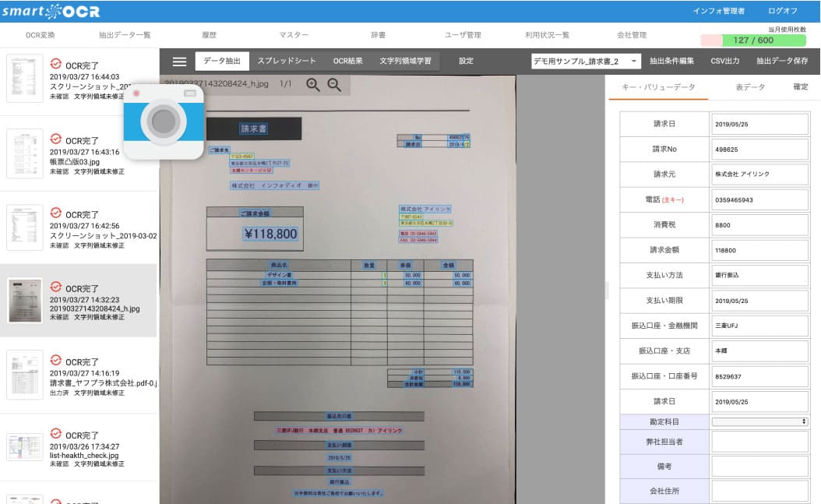Click OCR完了 status icon for 16:42:56 entry
Image resolution: width=821 pixels, height=504 pixels.
coord(56,213)
